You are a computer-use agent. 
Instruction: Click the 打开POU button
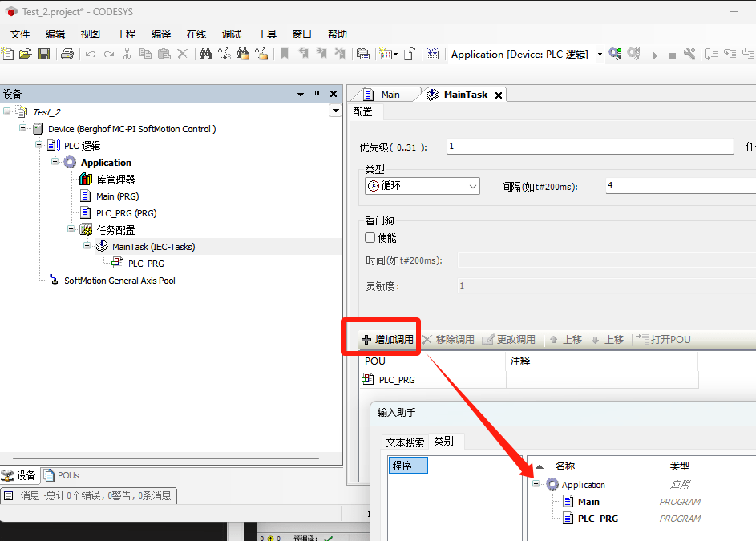click(664, 340)
